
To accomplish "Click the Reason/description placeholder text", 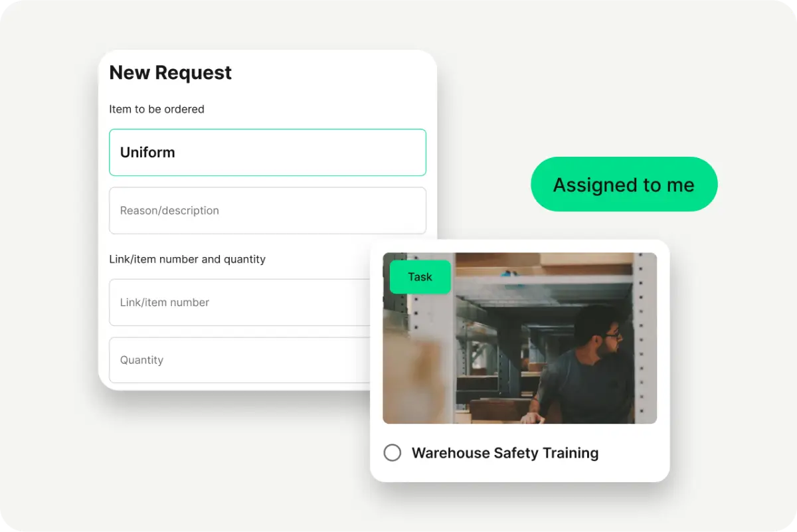I will point(169,211).
